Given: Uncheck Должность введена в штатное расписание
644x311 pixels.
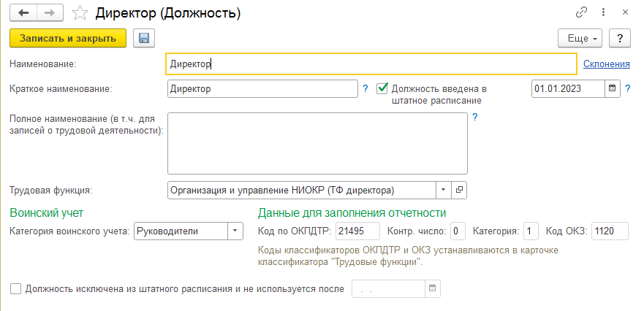Looking at the screenshot, I should tap(382, 88).
